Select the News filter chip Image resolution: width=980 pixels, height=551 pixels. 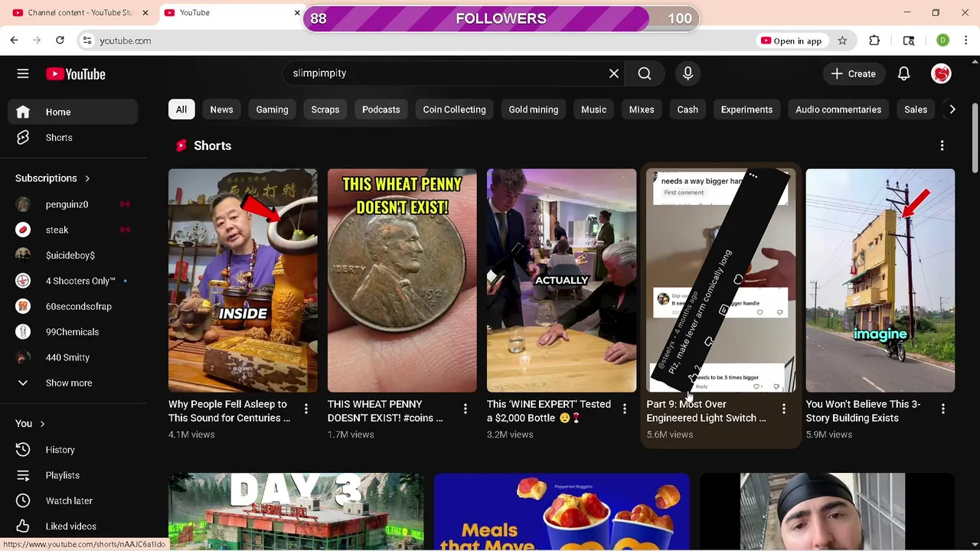point(221,109)
